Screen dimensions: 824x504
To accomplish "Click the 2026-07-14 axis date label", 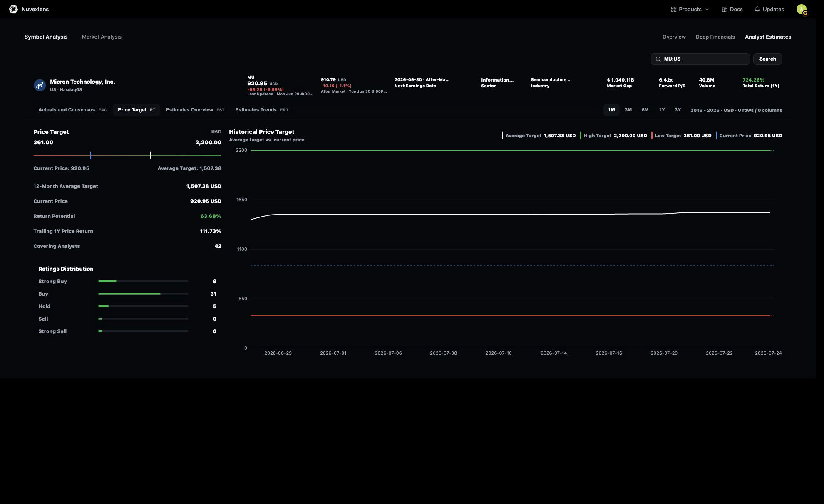I will pyautogui.click(x=553, y=353).
